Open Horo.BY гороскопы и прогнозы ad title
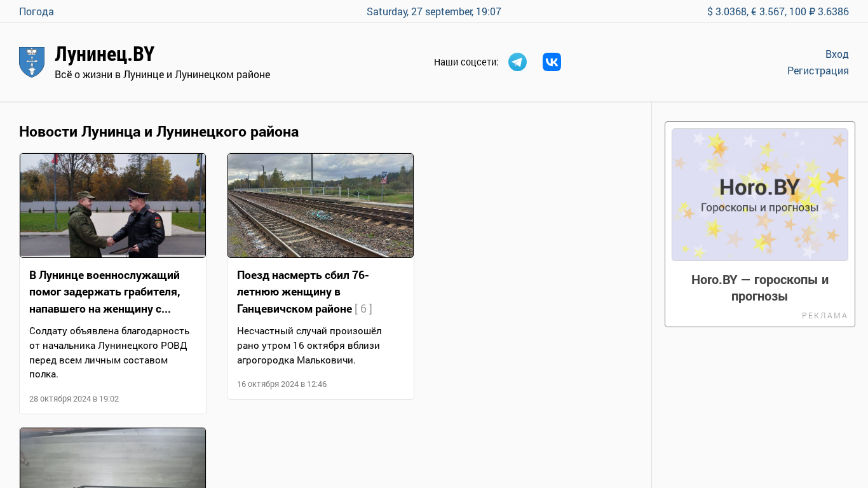The image size is (868, 488). tap(759, 288)
